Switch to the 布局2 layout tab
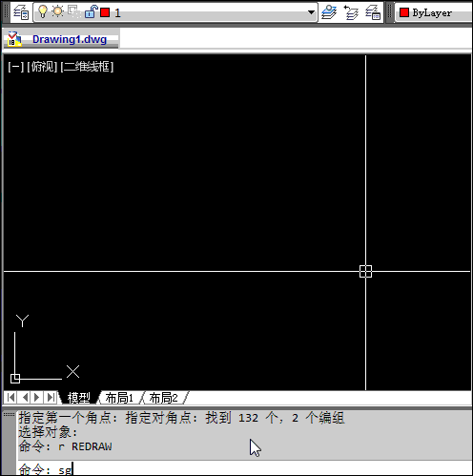 pyautogui.click(x=163, y=398)
